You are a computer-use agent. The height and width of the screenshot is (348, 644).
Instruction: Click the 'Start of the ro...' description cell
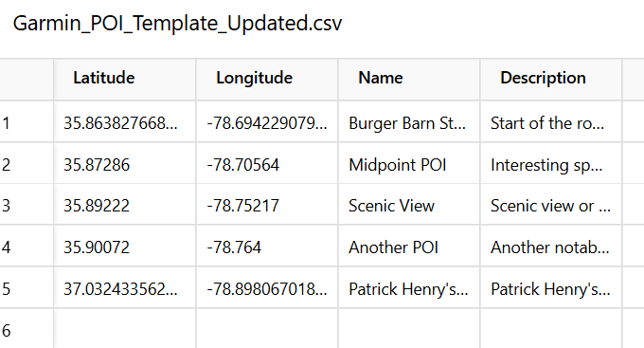tap(551, 122)
